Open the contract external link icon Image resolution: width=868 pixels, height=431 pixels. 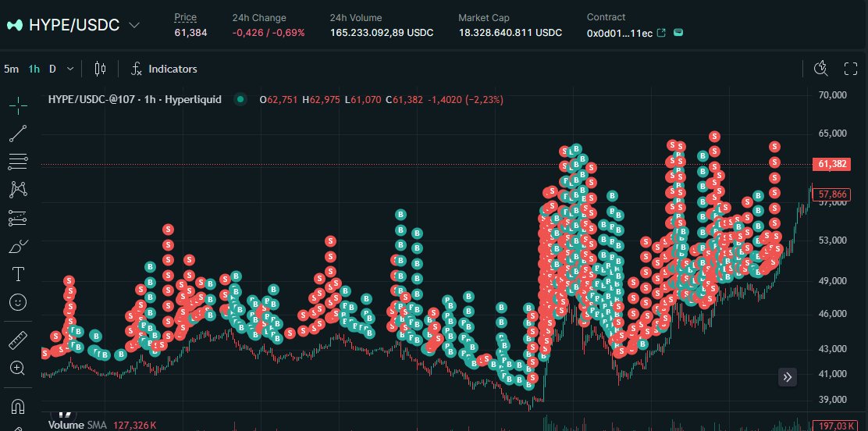tap(661, 33)
